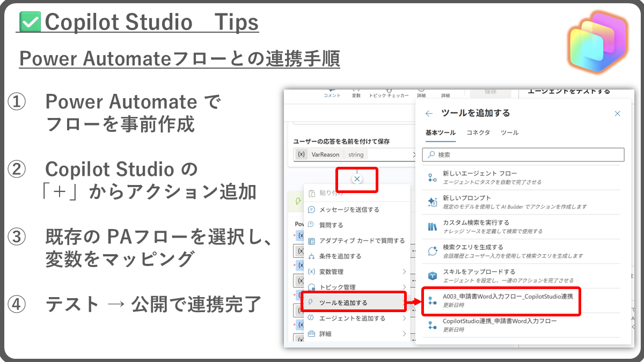
Task: Click the 新しいエージェント フロー icon
Action: 433,178
